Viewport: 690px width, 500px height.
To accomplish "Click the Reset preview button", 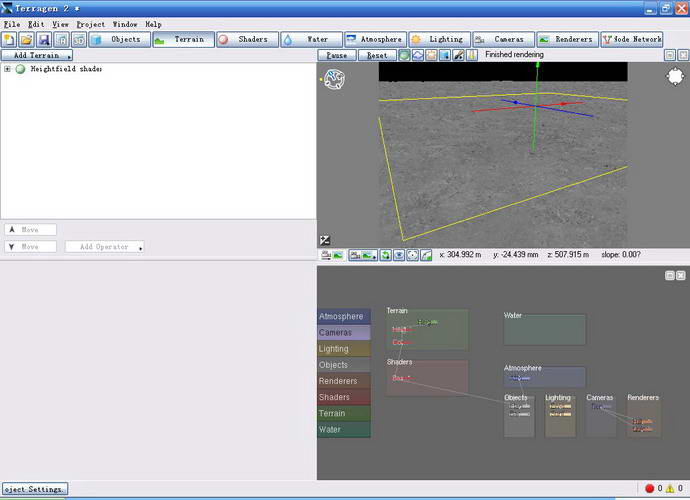I will point(377,55).
